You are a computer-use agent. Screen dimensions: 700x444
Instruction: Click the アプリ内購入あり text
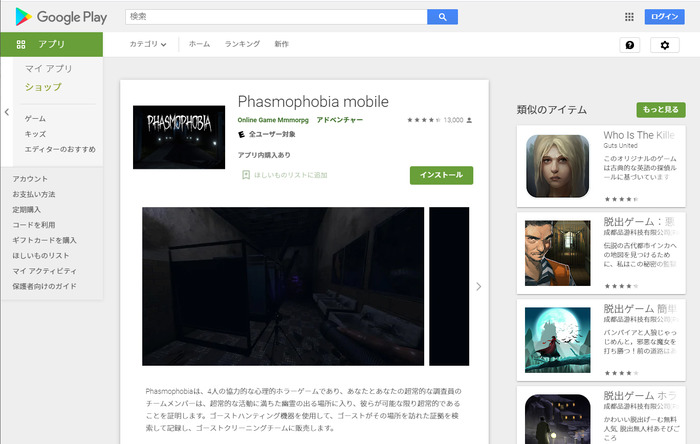click(264, 155)
